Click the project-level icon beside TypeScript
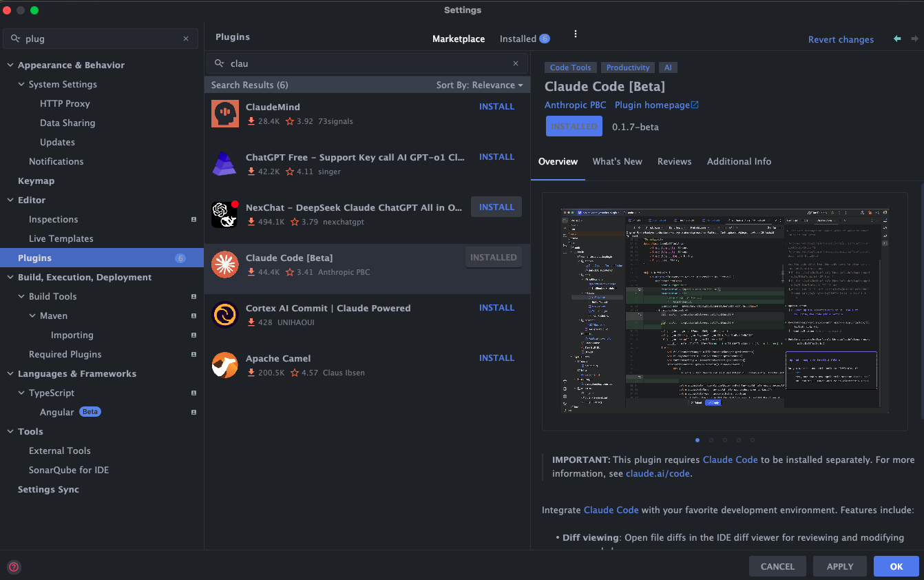Viewport: 924px width, 580px height. (193, 393)
